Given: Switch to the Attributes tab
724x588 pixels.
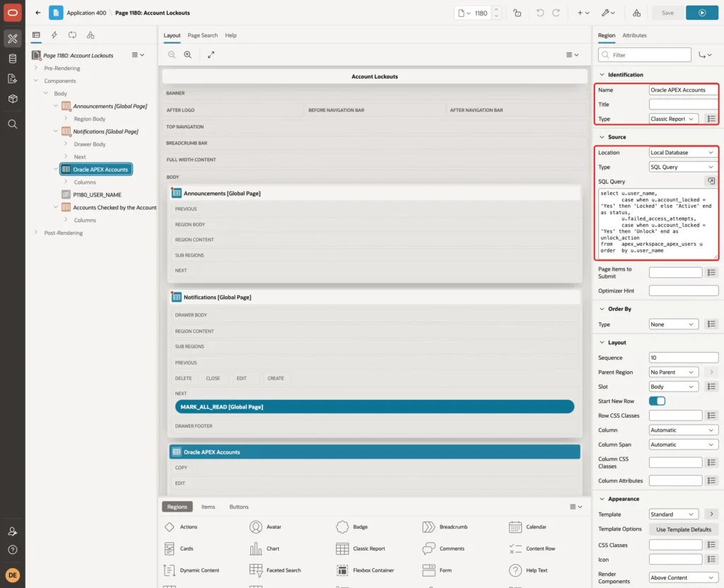Looking at the screenshot, I should point(634,35).
